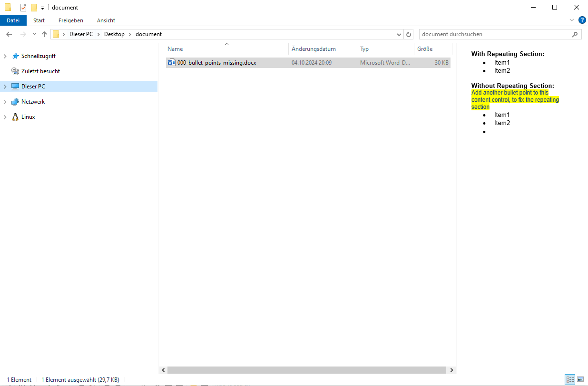Click the Word document icon of the file

pos(172,63)
